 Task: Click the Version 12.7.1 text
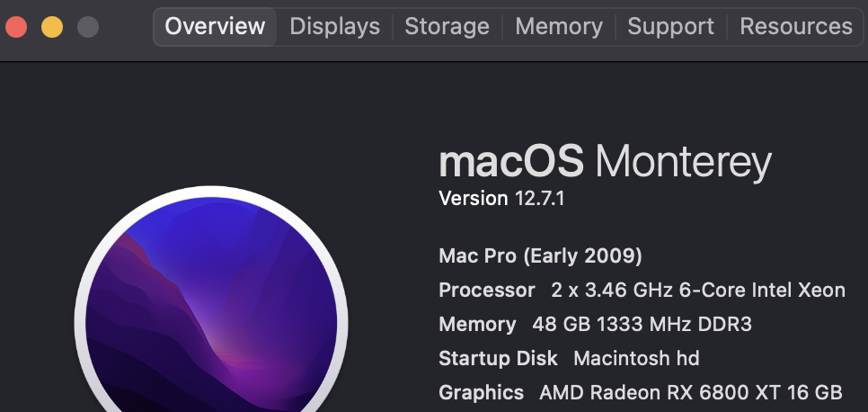tap(501, 198)
